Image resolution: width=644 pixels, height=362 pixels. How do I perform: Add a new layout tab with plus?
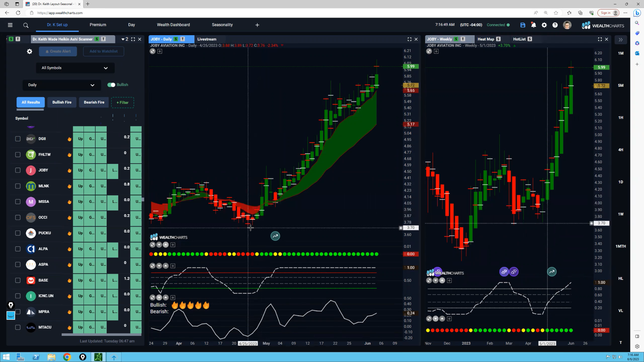257,25
